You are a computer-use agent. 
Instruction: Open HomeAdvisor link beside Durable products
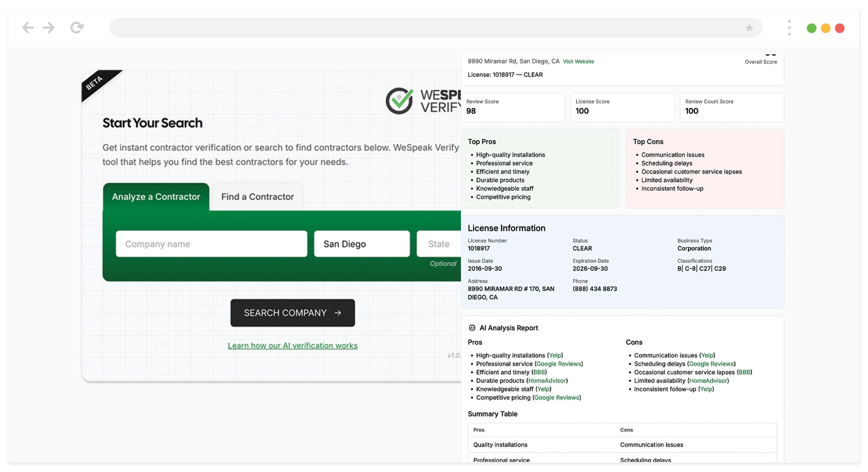coord(547,381)
